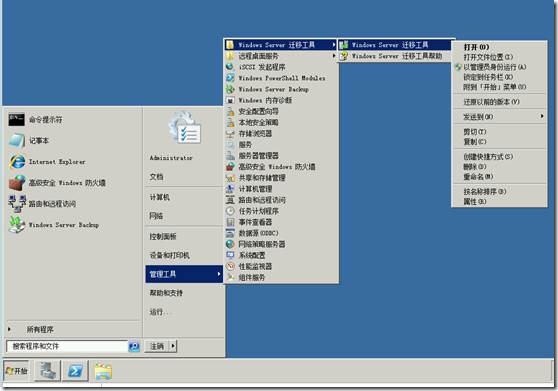Click 路由和远程访问 icon in 管理工具 submenu

[230, 200]
